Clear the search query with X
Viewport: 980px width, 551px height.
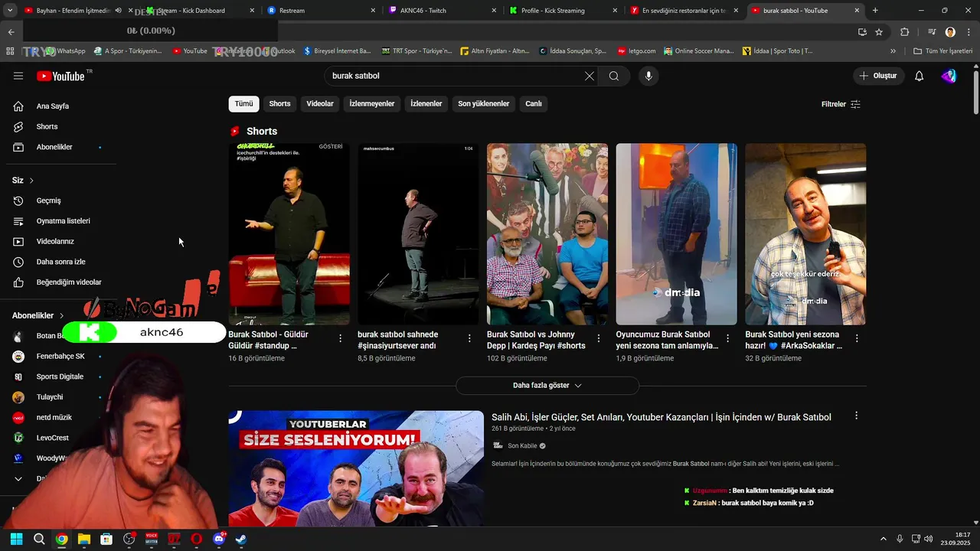coord(589,76)
